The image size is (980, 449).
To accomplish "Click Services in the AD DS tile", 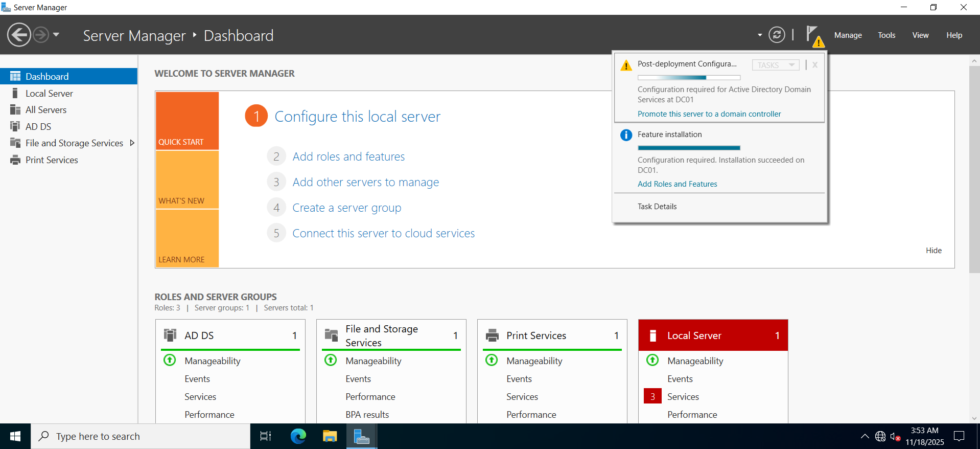I will click(x=200, y=397).
